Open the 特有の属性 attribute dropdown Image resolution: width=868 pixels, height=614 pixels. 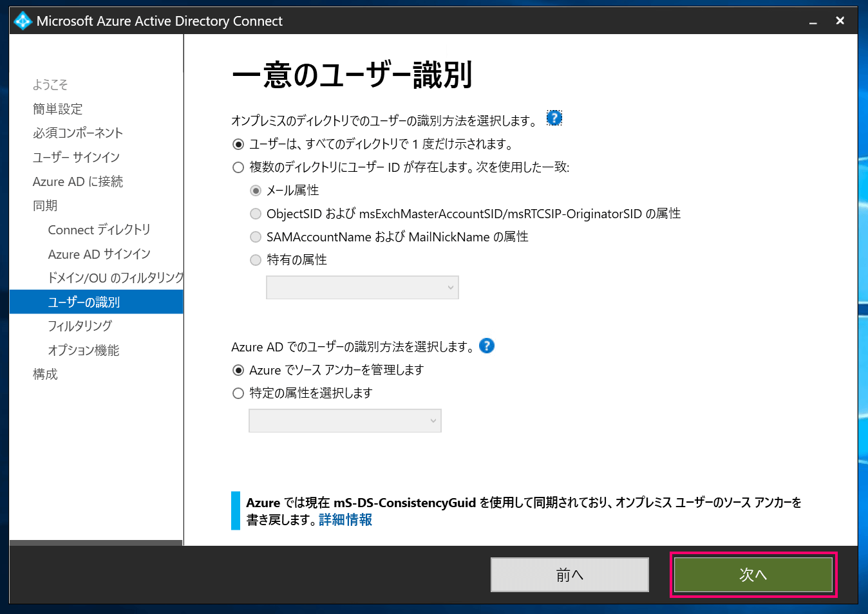click(363, 288)
